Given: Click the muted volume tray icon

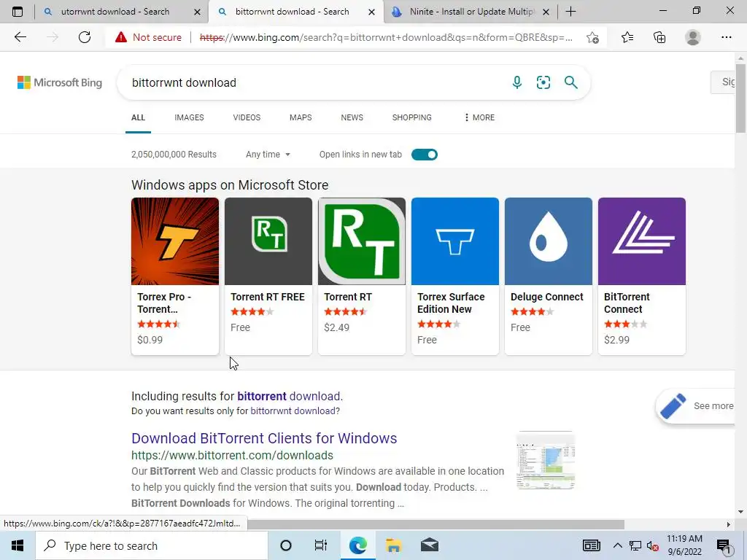Looking at the screenshot, I should click(x=652, y=546).
